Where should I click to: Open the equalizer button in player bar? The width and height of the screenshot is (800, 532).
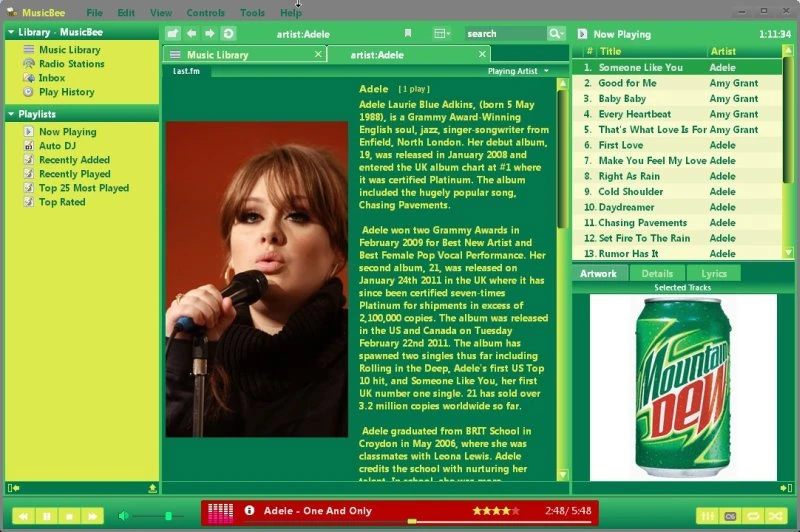709,515
